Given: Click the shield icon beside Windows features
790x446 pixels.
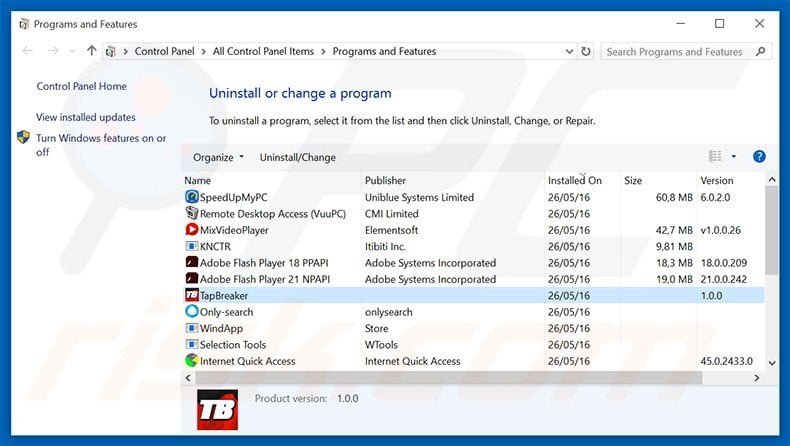Looking at the screenshot, I should [x=23, y=137].
